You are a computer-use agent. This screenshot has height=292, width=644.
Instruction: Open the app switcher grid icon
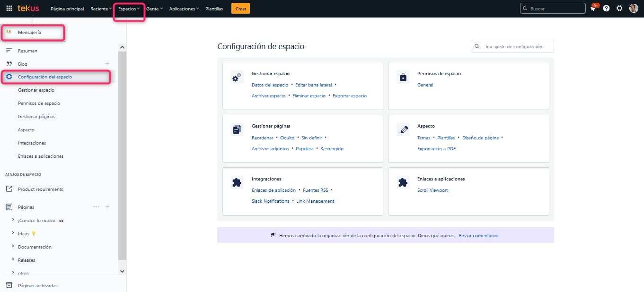coord(9,9)
